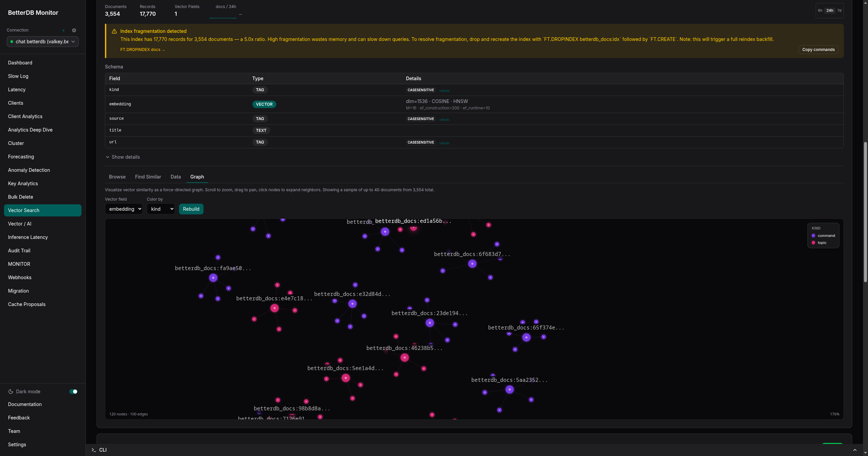The width and height of the screenshot is (868, 456).
Task: Click the Rebuild button
Action: (191, 209)
